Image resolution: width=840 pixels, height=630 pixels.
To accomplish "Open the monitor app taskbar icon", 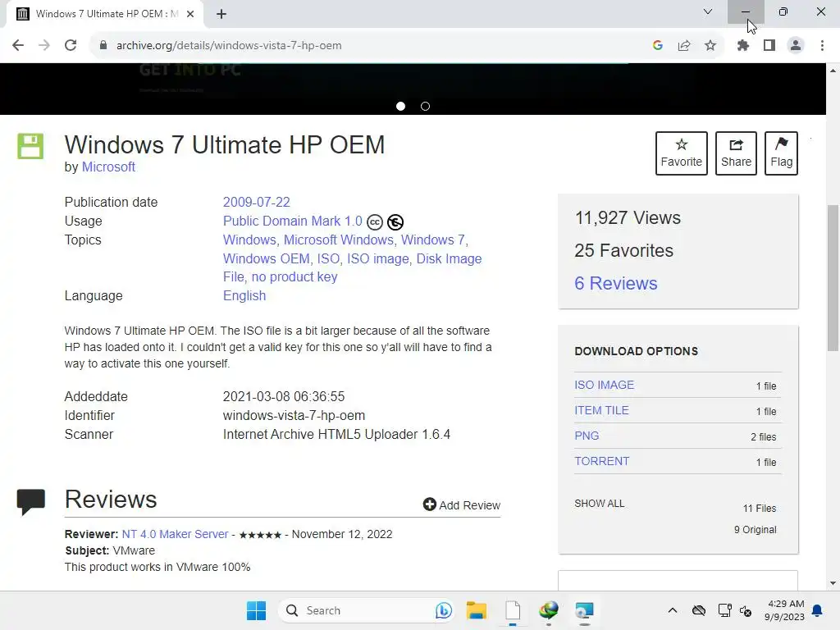I will [584, 610].
